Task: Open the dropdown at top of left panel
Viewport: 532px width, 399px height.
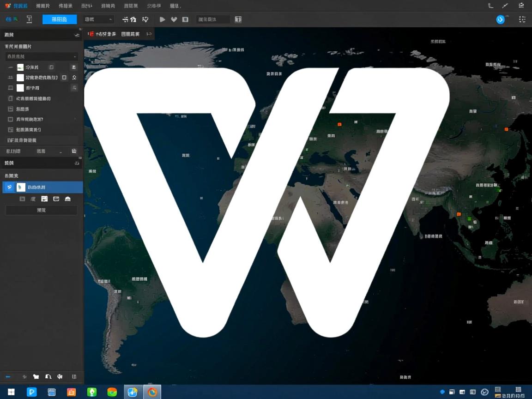Action: [x=41, y=56]
